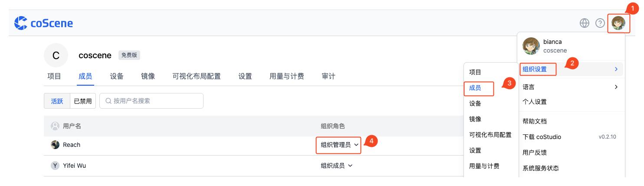Expand the 语言 submenu
The width and height of the screenshot is (644, 186).
[x=570, y=87]
